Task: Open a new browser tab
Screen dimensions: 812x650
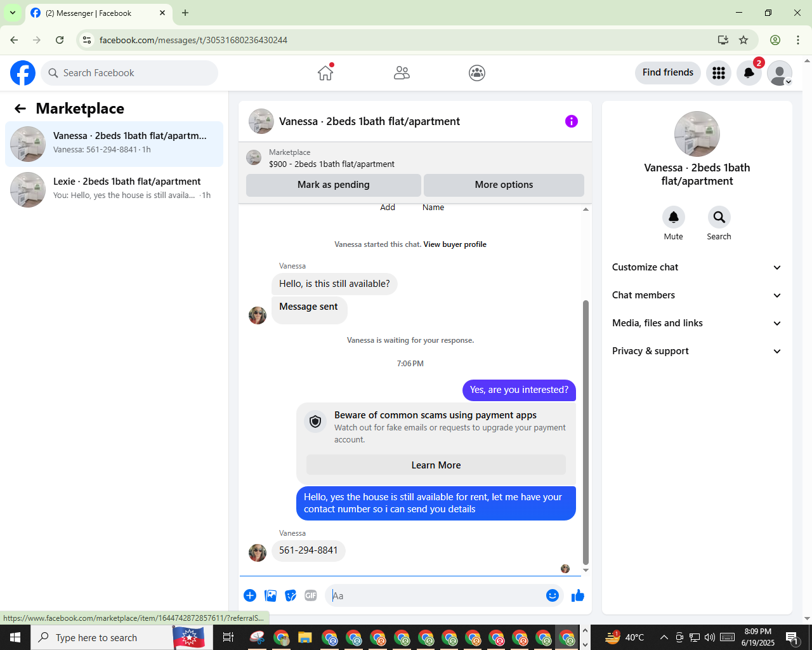Action: [x=185, y=13]
